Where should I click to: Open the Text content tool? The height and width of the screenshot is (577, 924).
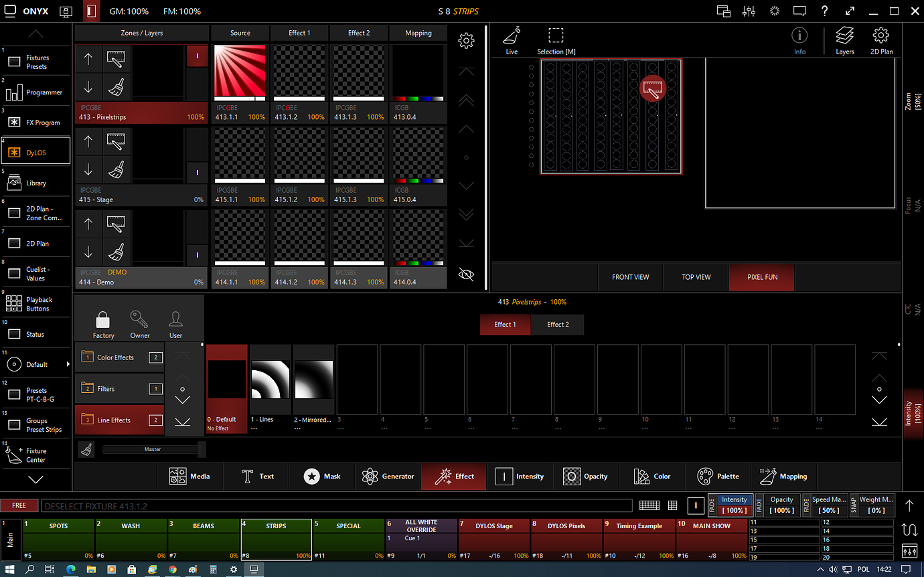coord(257,476)
